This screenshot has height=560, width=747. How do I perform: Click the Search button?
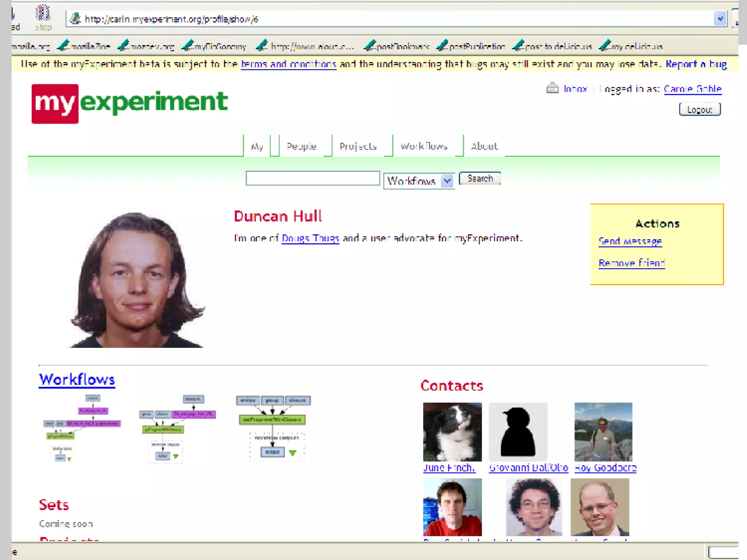(480, 178)
